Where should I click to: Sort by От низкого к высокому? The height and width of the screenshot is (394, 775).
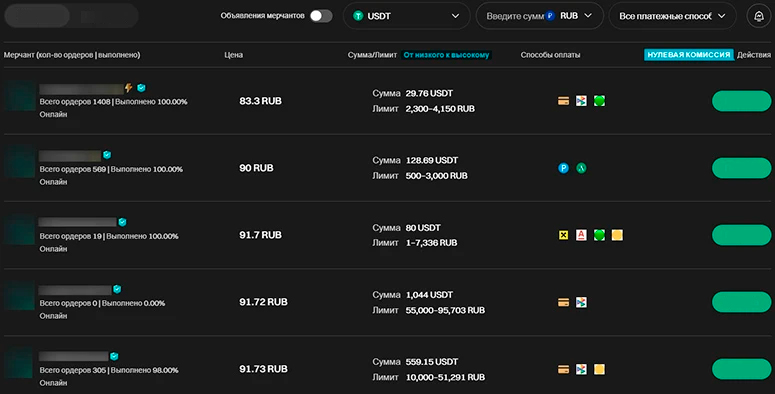(446, 55)
